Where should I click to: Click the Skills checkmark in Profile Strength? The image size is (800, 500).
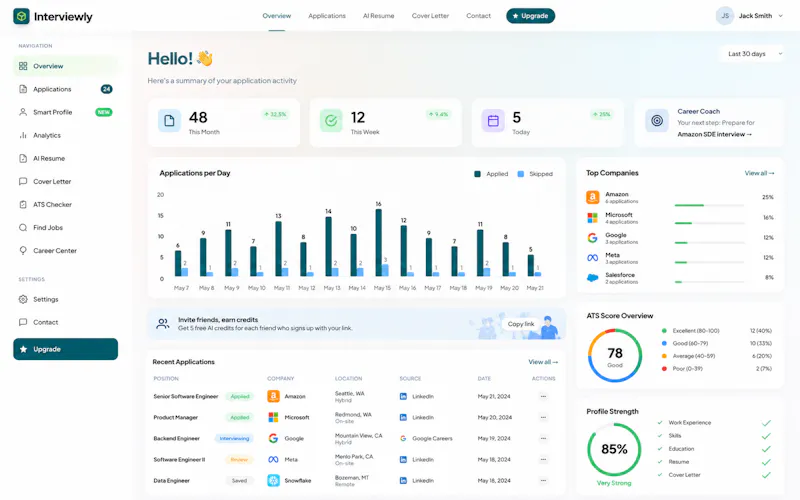(766, 436)
